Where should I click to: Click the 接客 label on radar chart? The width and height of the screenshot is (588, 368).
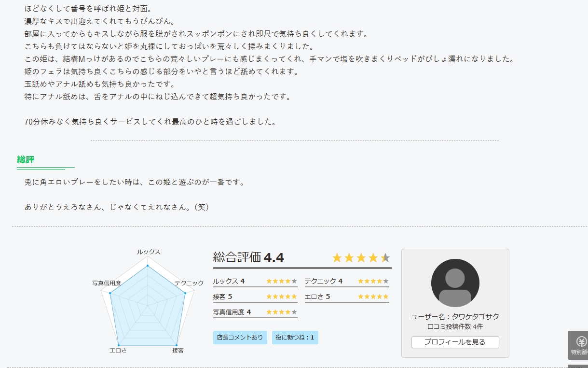tap(178, 350)
